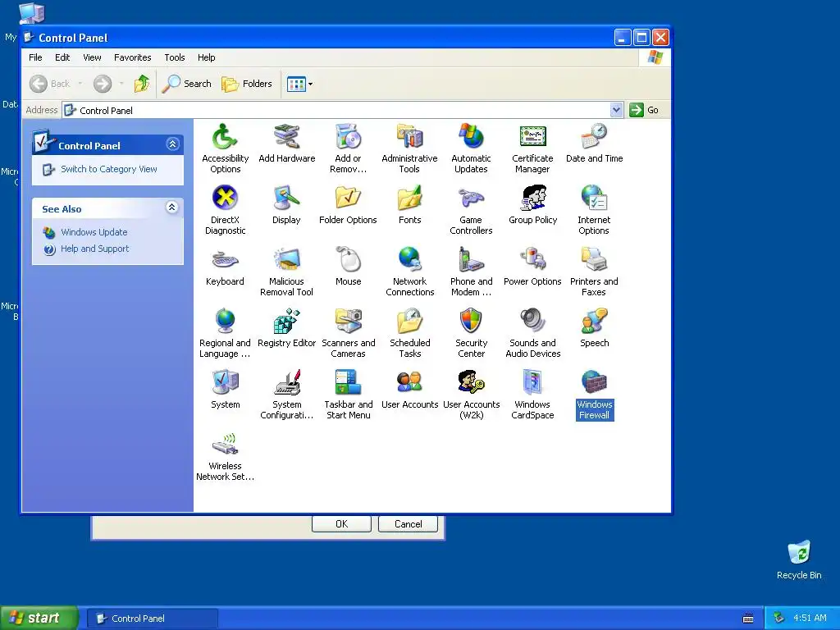Open Power Options icon
This screenshot has height=630, width=840.
[532, 260]
